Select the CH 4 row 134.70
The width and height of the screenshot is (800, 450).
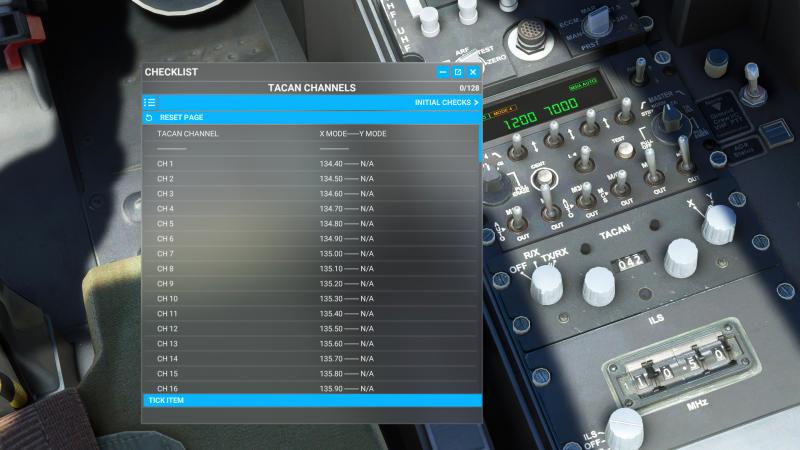[310, 209]
